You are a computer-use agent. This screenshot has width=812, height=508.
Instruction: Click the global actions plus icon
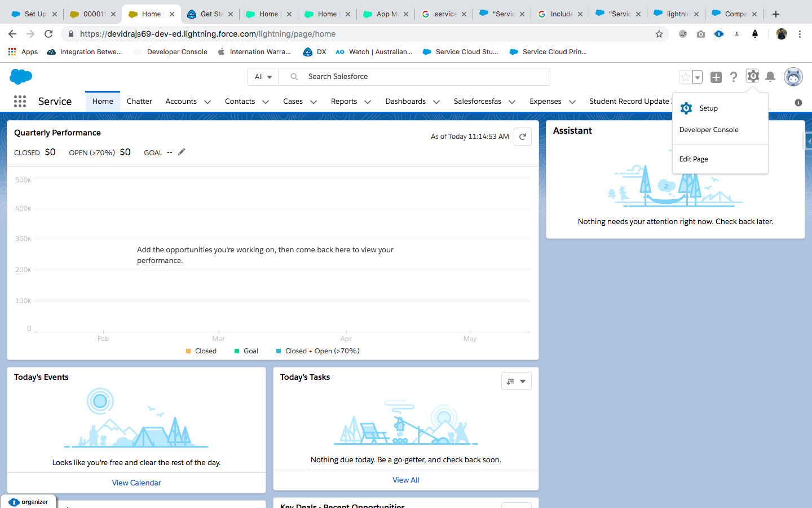[716, 77]
